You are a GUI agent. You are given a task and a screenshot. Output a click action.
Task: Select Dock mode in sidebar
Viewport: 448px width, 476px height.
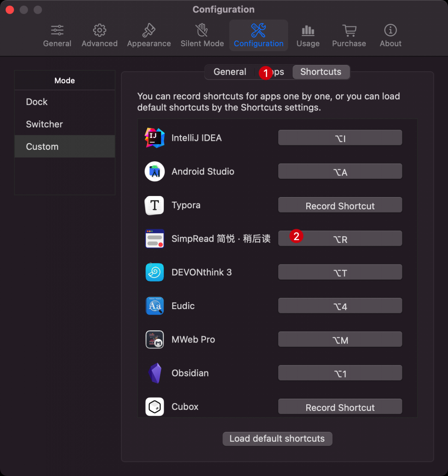[x=65, y=102]
